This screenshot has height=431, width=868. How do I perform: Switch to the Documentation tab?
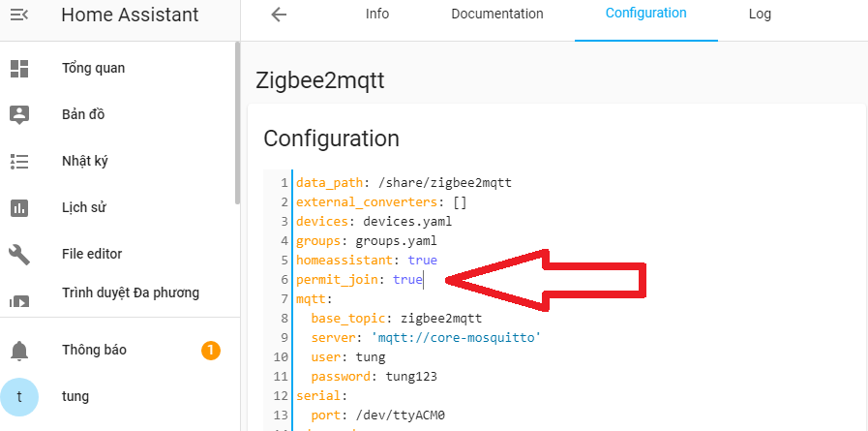(x=497, y=14)
